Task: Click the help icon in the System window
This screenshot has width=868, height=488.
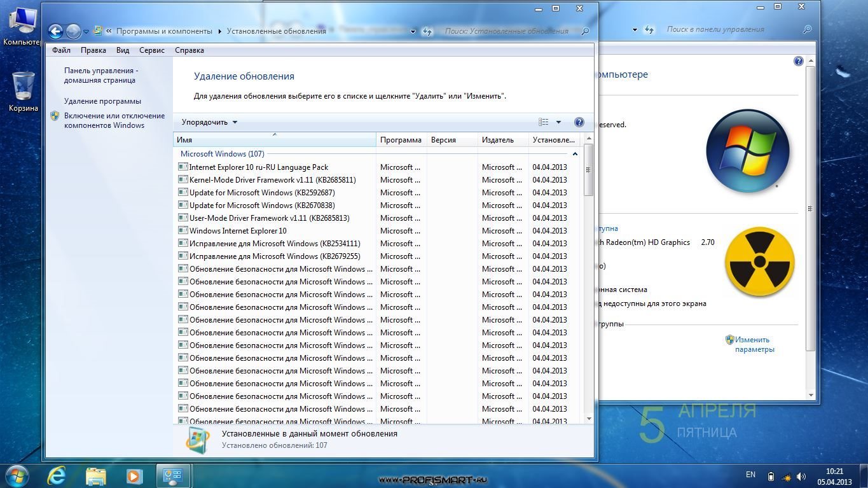Action: pos(799,61)
